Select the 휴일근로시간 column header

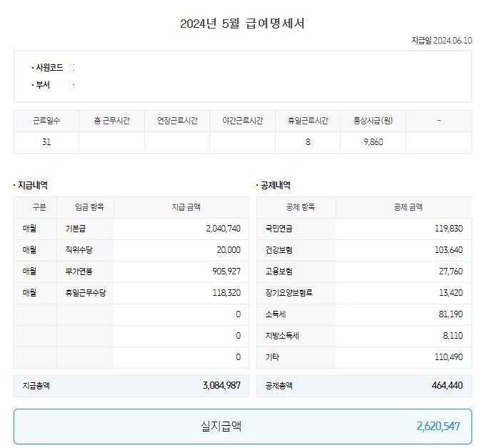(308, 121)
